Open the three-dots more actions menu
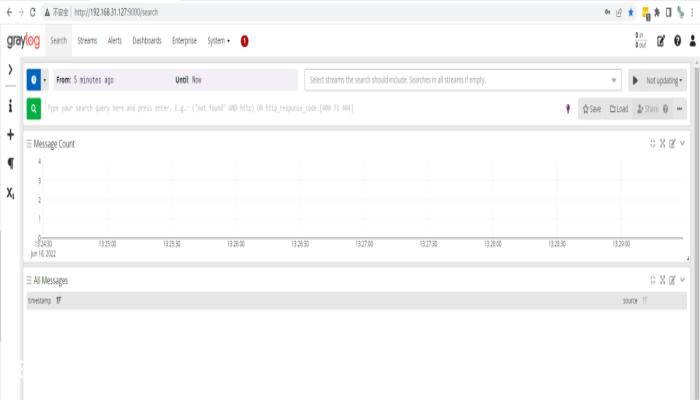The width and height of the screenshot is (700, 400). point(679,109)
